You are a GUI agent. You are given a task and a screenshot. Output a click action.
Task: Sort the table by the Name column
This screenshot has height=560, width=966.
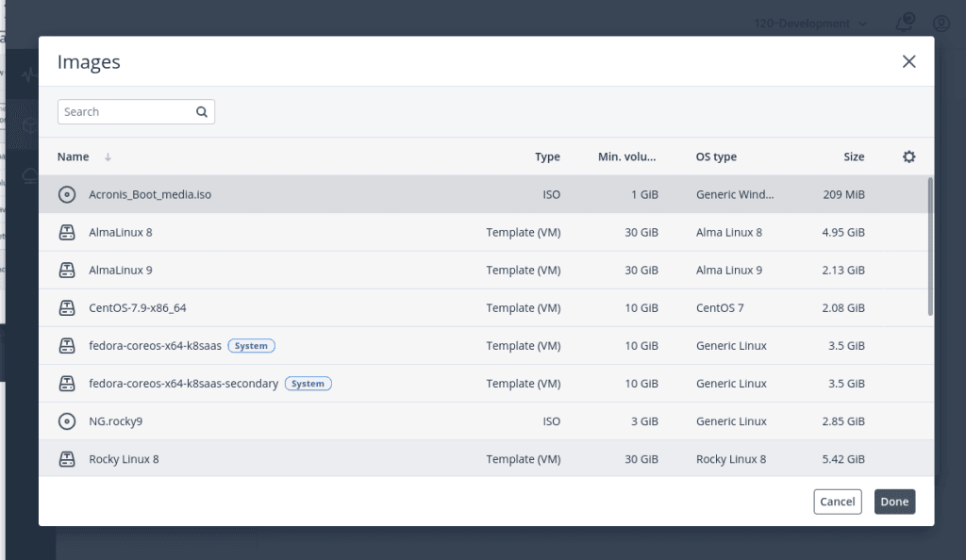(73, 156)
